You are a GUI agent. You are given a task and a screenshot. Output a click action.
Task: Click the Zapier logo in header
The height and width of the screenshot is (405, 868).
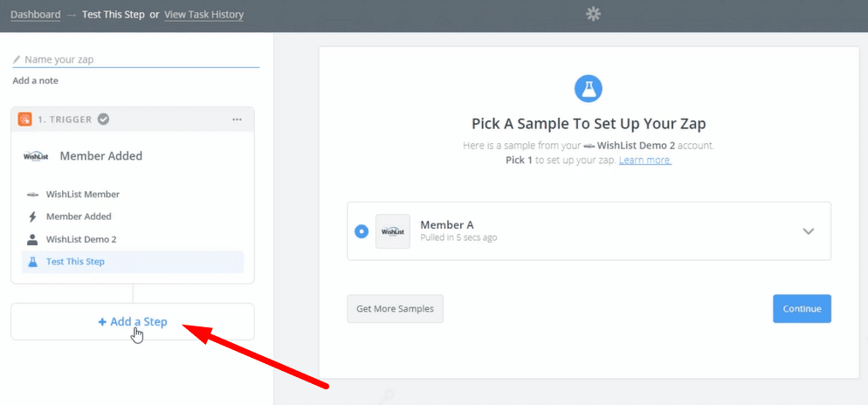[594, 14]
